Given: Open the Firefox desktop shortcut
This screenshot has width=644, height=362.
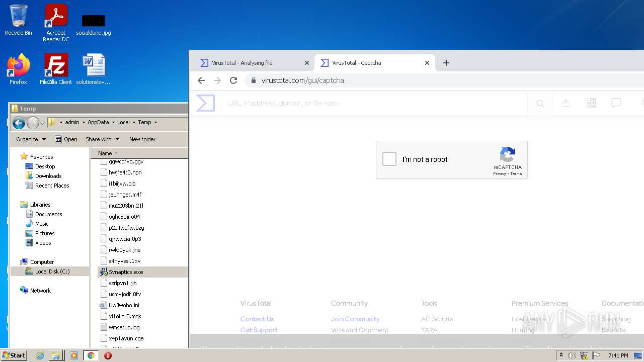Looking at the screenshot, I should click(x=18, y=69).
